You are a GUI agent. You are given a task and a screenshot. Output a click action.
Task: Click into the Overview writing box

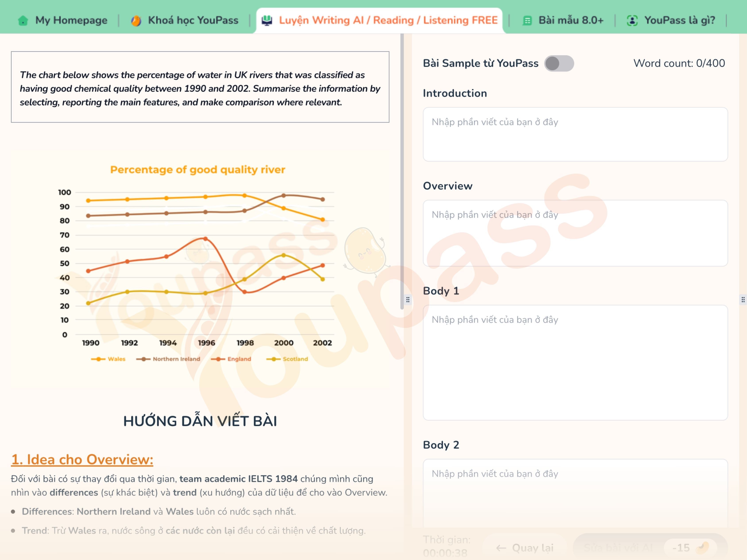pos(575,233)
